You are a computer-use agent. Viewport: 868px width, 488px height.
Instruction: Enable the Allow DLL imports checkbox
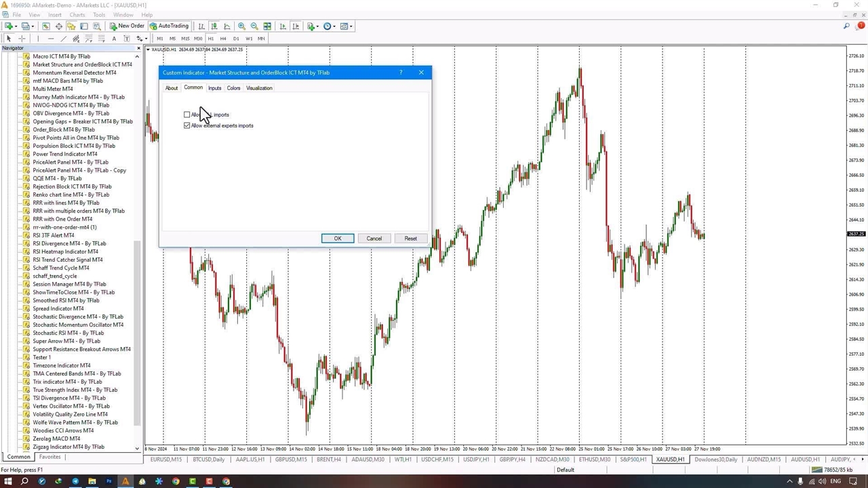point(187,115)
